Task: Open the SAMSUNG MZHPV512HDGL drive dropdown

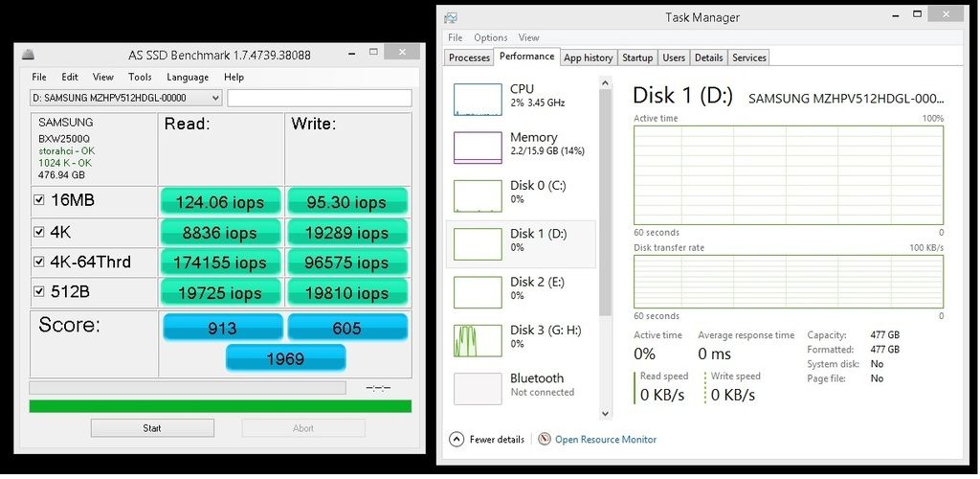Action: [x=125, y=98]
